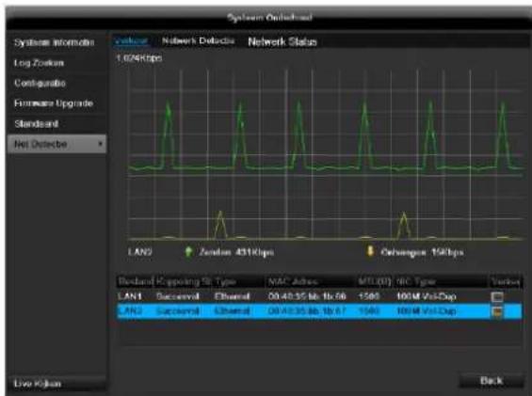Image resolution: width=532 pixels, height=396 pixels.
Task: Click the Back button
Action: pyautogui.click(x=492, y=381)
